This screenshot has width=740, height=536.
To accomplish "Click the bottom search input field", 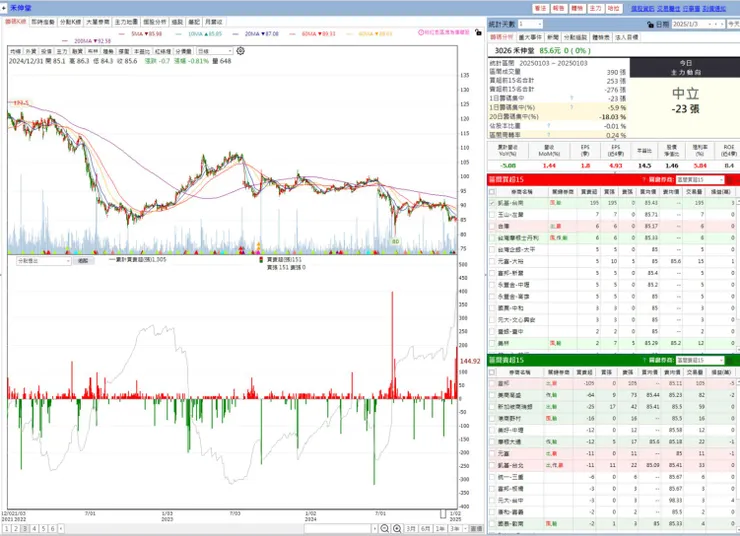I will (337, 528).
